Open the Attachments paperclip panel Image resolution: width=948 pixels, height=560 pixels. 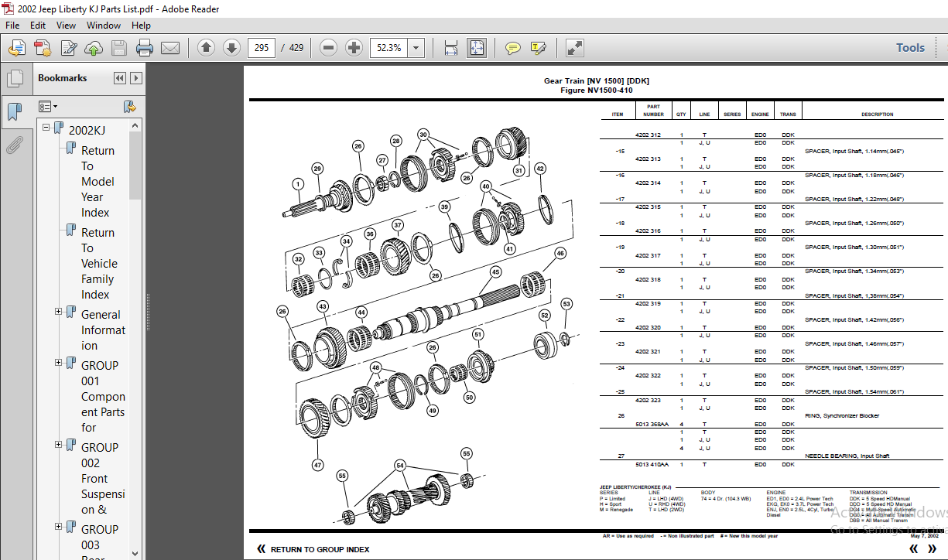(x=14, y=145)
